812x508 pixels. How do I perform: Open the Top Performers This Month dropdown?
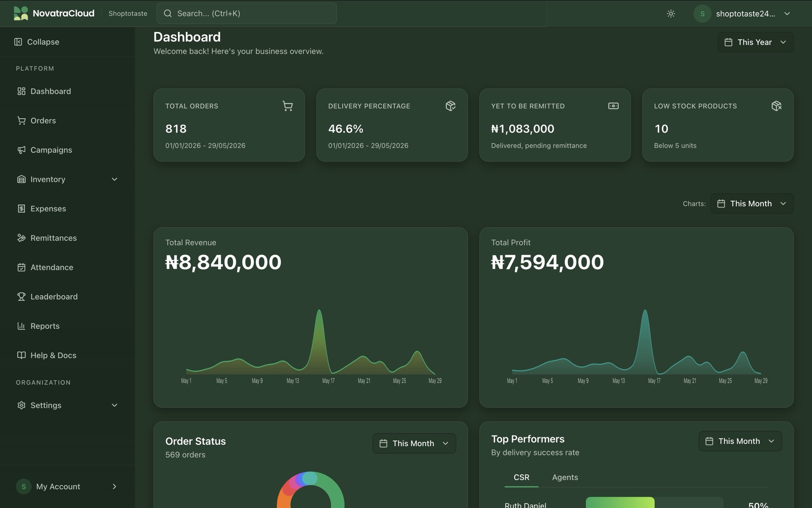tap(740, 441)
